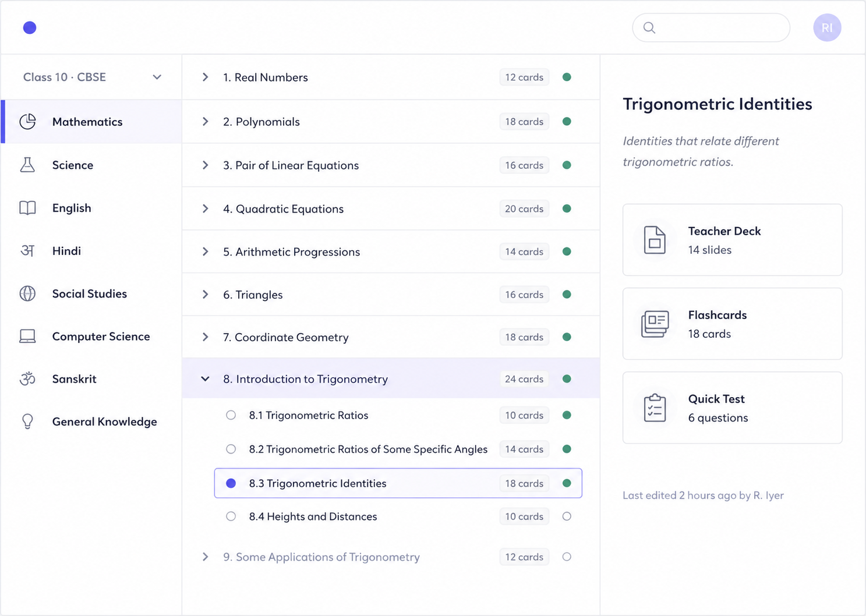Click 'Last edited 2 hours ago by R. Iyer'

pos(703,495)
